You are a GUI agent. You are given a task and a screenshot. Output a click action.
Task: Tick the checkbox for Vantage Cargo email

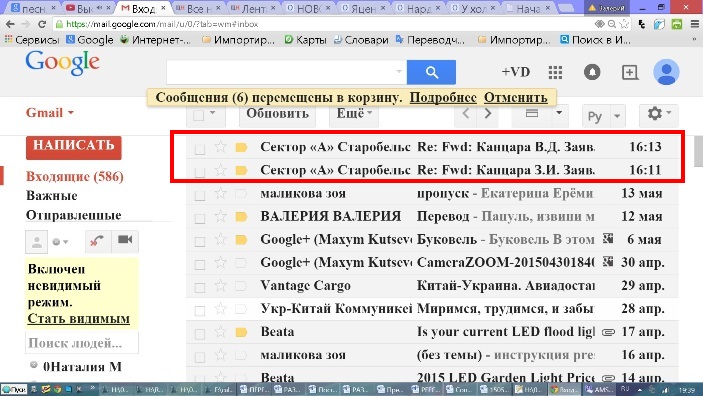click(x=200, y=287)
